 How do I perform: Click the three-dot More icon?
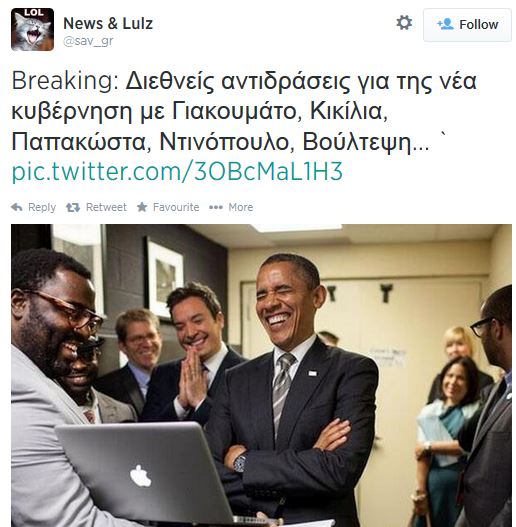[215, 207]
